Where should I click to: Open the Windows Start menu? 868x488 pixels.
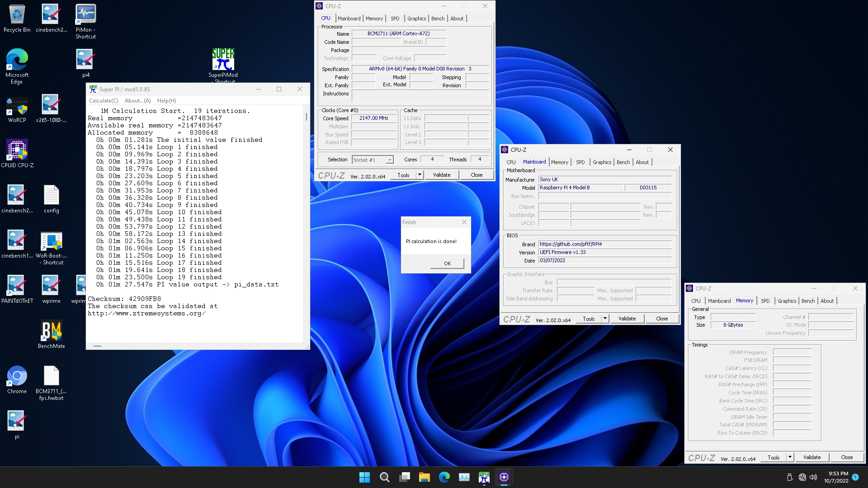[x=364, y=477]
